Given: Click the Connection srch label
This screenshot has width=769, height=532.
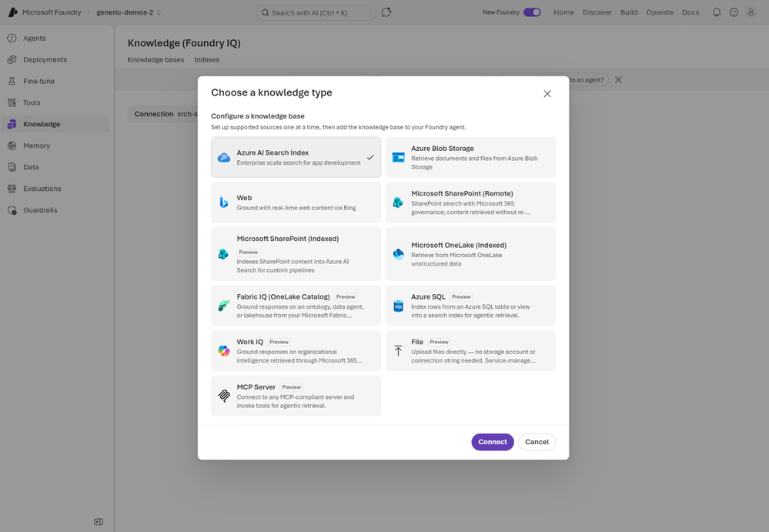Looking at the screenshot, I should pos(166,114).
